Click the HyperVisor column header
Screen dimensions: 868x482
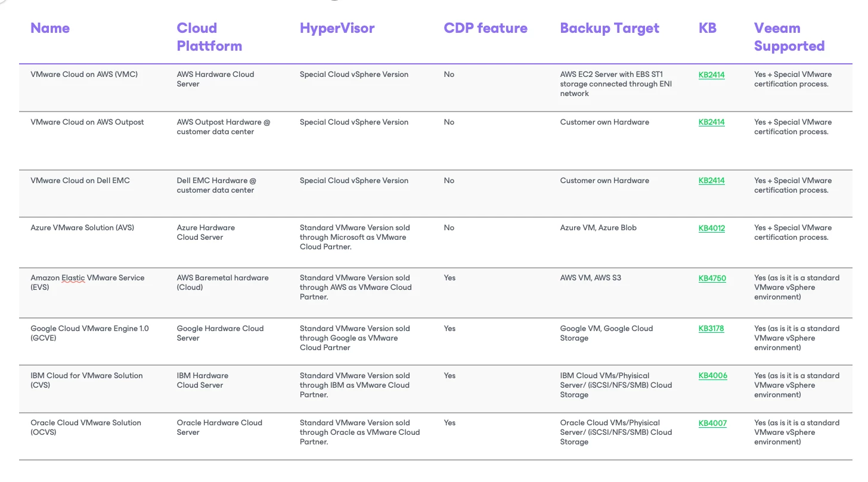pyautogui.click(x=337, y=28)
